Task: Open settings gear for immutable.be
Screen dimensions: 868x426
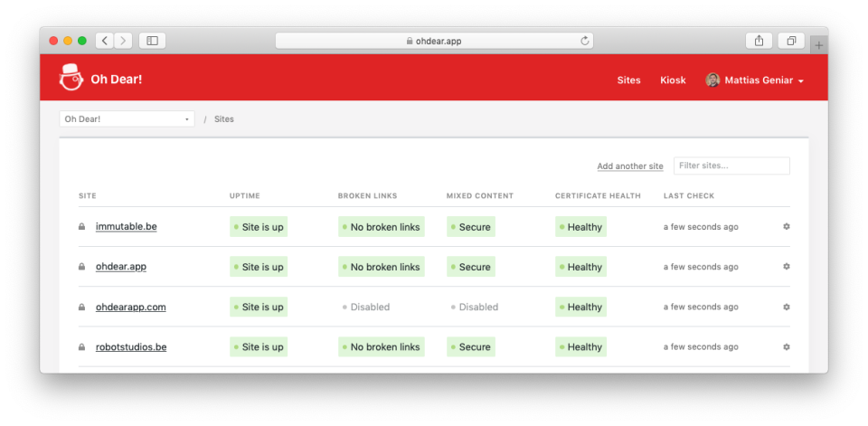Action: tap(786, 227)
